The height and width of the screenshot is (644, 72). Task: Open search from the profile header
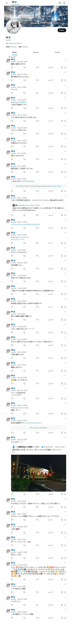click(x=64, y=3)
